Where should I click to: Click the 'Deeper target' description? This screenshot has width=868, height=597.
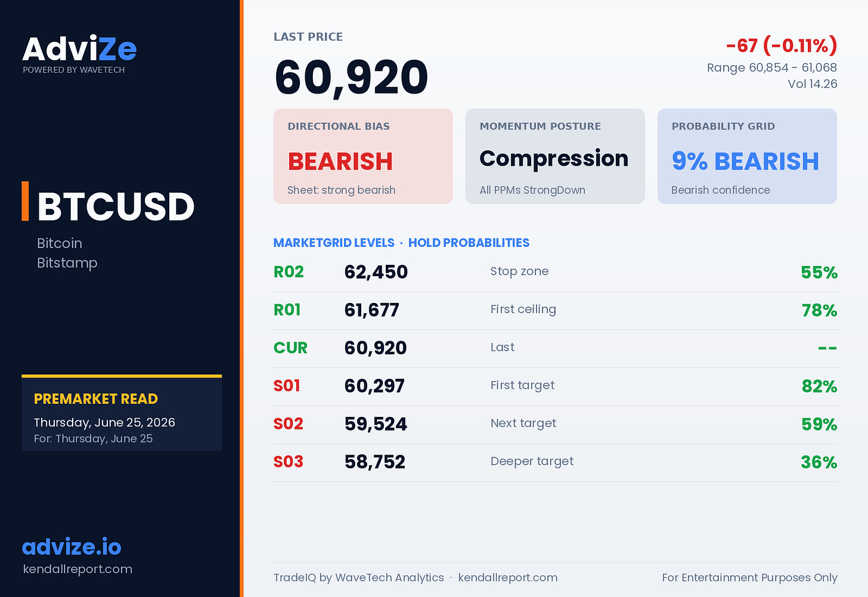click(x=532, y=462)
